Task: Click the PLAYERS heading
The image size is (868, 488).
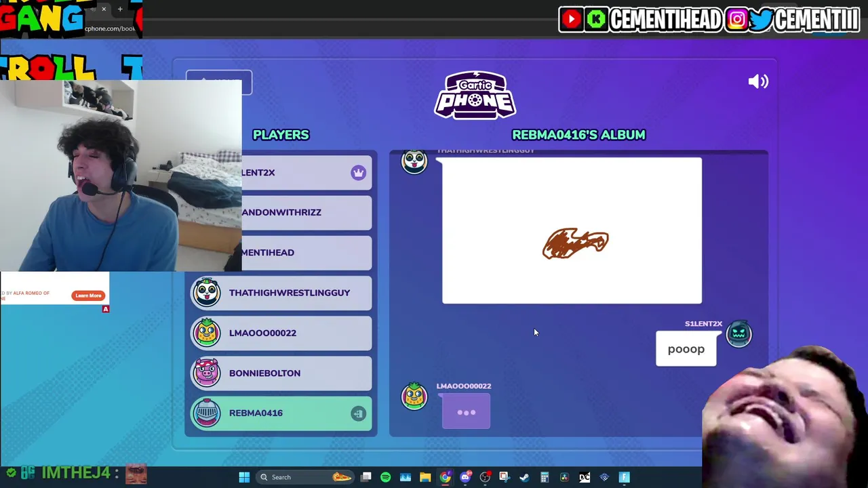Action: click(x=281, y=135)
